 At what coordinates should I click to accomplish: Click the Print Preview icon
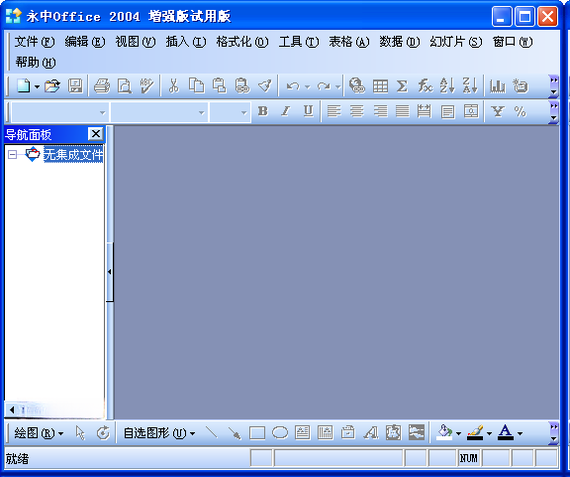tap(124, 86)
